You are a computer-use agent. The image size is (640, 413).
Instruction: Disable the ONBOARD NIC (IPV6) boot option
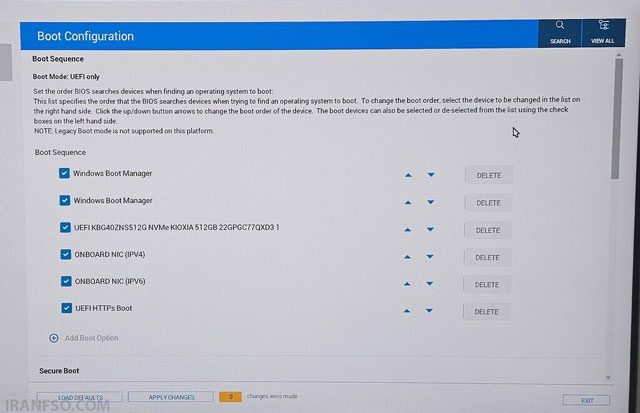[x=66, y=281]
